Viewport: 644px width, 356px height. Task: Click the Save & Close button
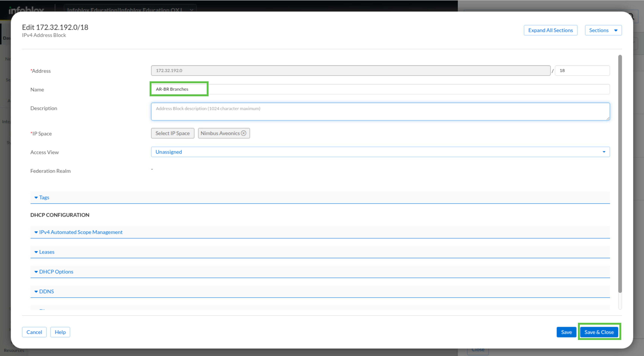(x=599, y=332)
